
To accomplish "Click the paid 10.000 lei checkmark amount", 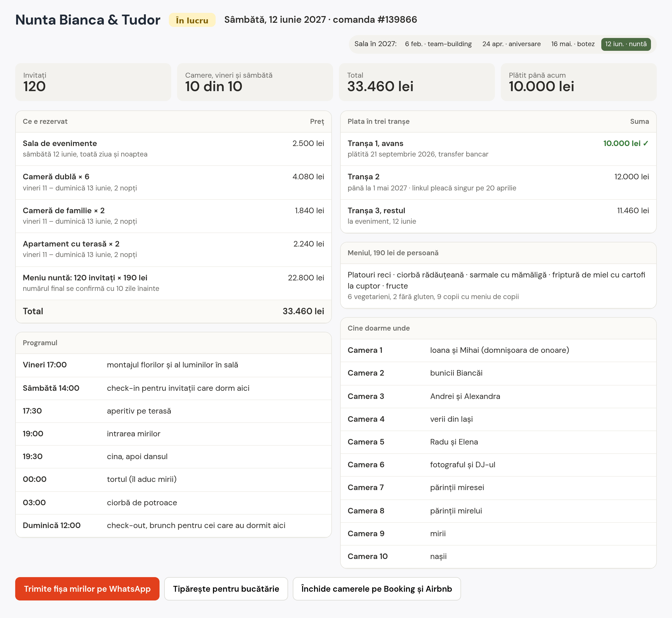I will pos(626,143).
